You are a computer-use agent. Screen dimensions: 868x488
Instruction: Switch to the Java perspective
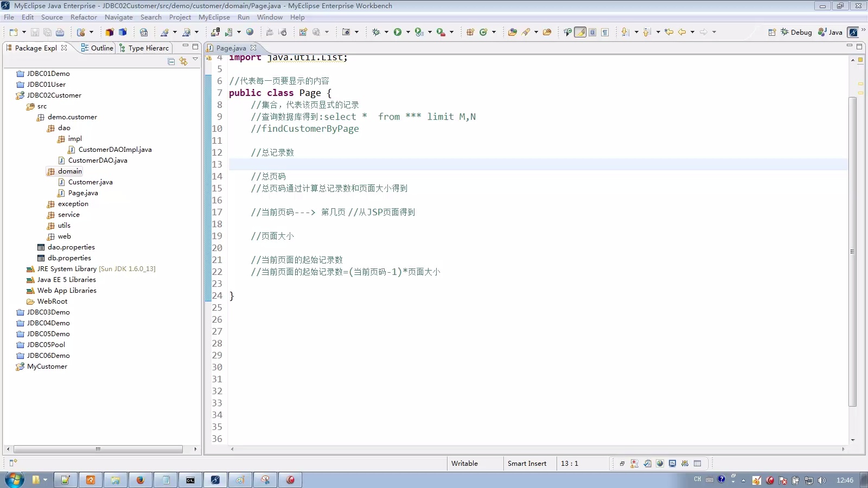pyautogui.click(x=829, y=32)
